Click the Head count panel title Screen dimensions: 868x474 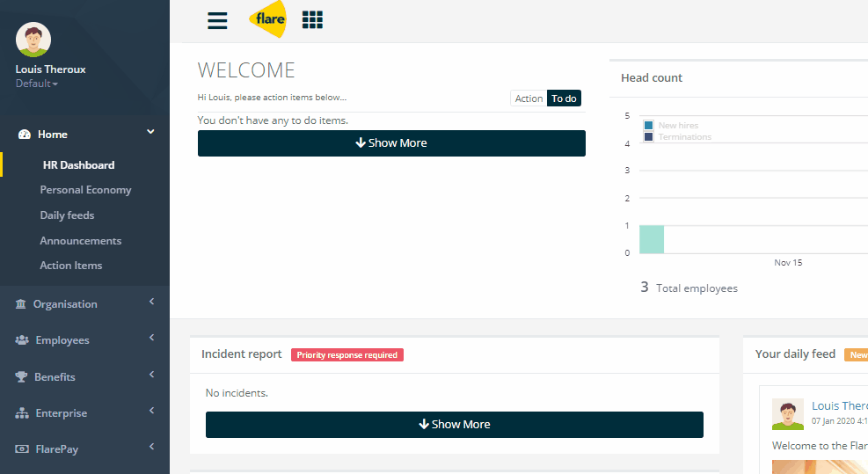click(x=652, y=78)
